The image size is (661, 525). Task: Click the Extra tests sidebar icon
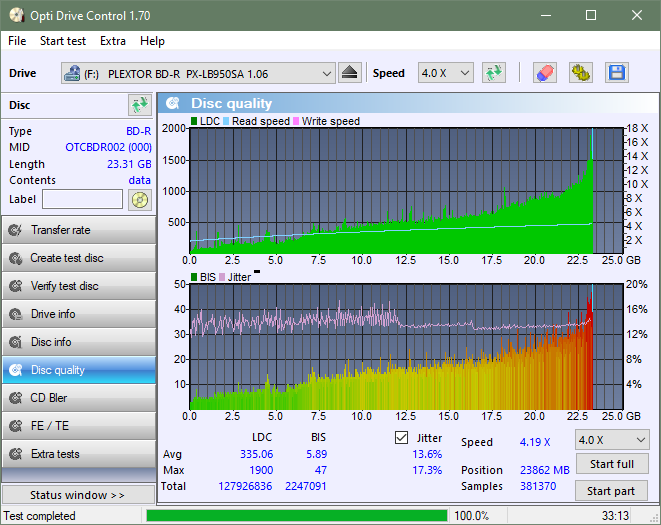coord(16,454)
